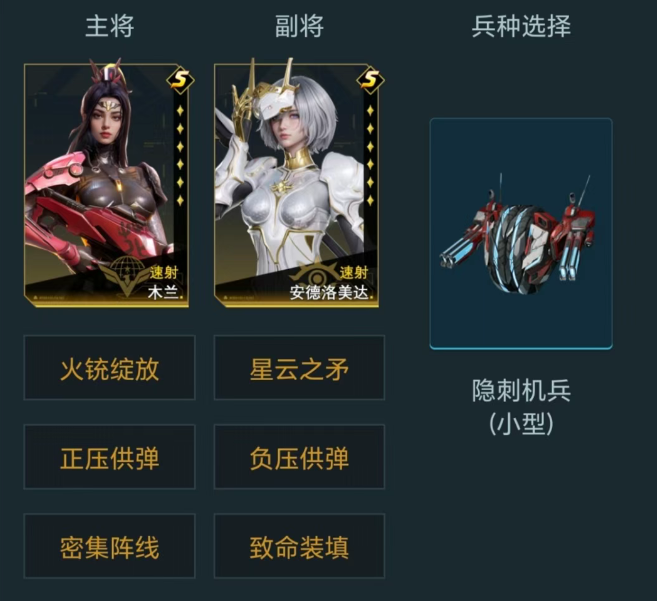Open the 火铳绽放 skill

pyautogui.click(x=109, y=368)
